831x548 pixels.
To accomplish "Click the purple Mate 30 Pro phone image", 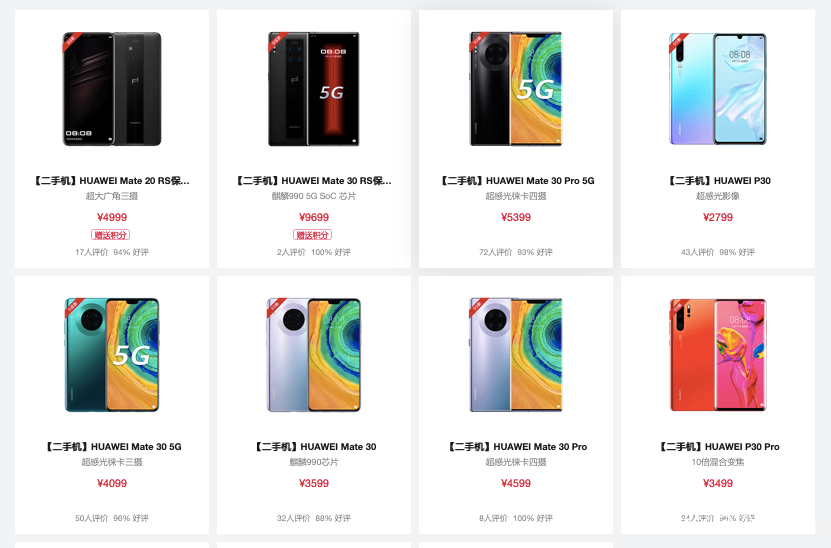I will point(516,355).
